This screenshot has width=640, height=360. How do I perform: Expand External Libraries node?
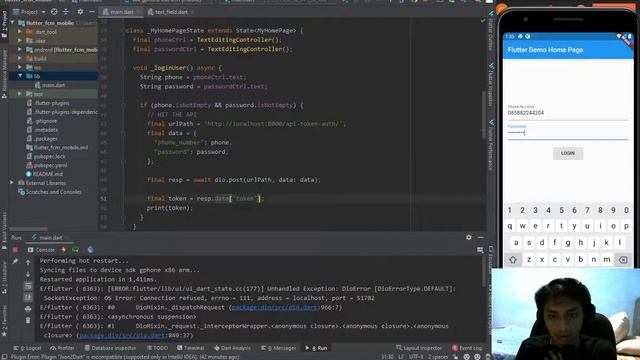[12, 183]
